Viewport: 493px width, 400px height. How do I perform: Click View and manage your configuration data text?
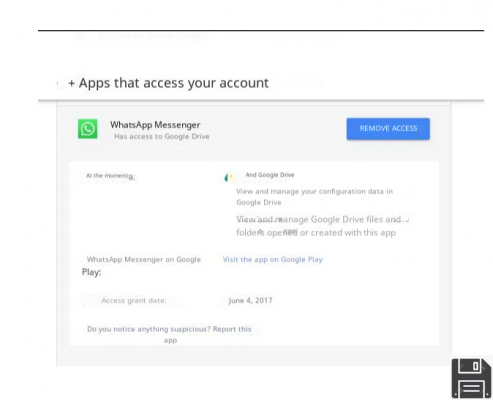tap(314, 197)
